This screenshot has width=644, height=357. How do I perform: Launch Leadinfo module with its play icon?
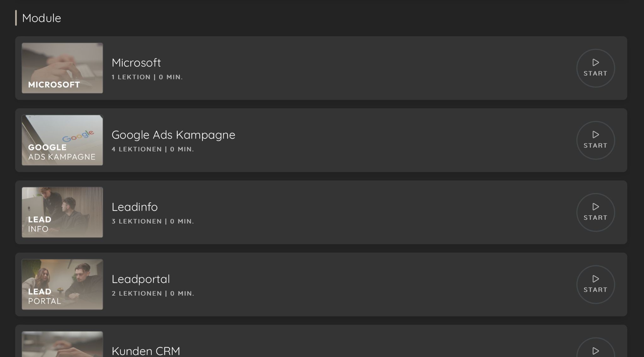(596, 207)
